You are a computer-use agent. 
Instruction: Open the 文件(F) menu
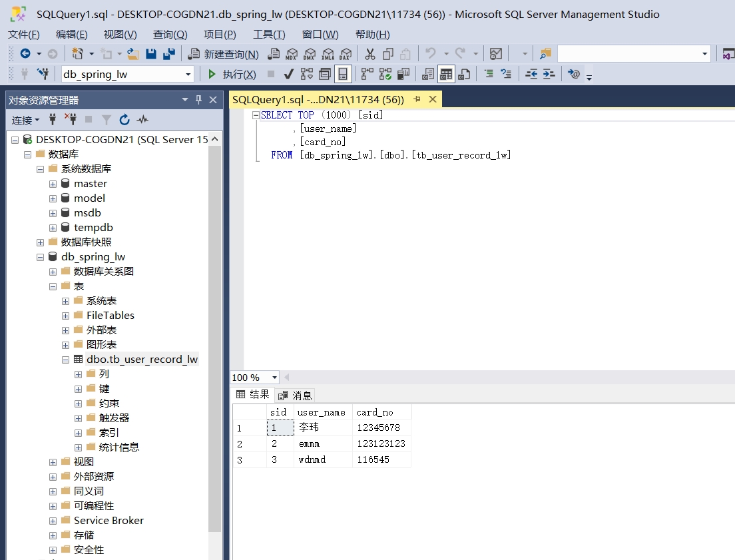(24, 34)
